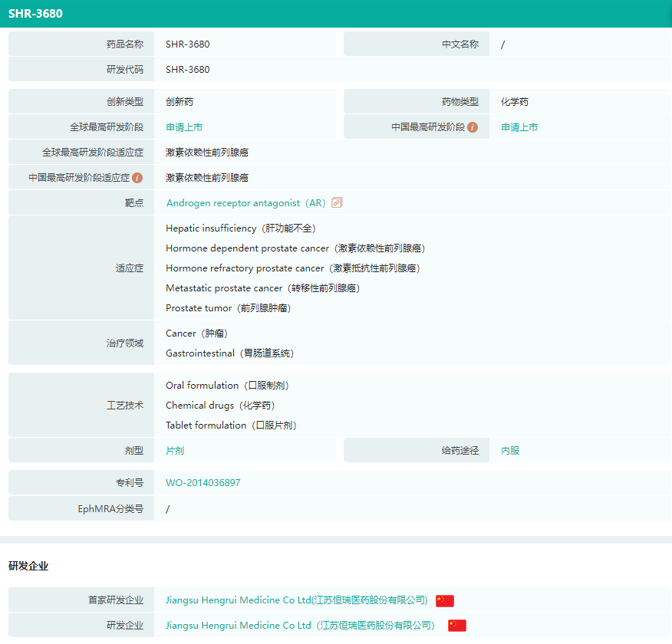Click China flag in 首家研发企业 row
Screen dimensions: 672x644
pyautogui.click(x=445, y=600)
